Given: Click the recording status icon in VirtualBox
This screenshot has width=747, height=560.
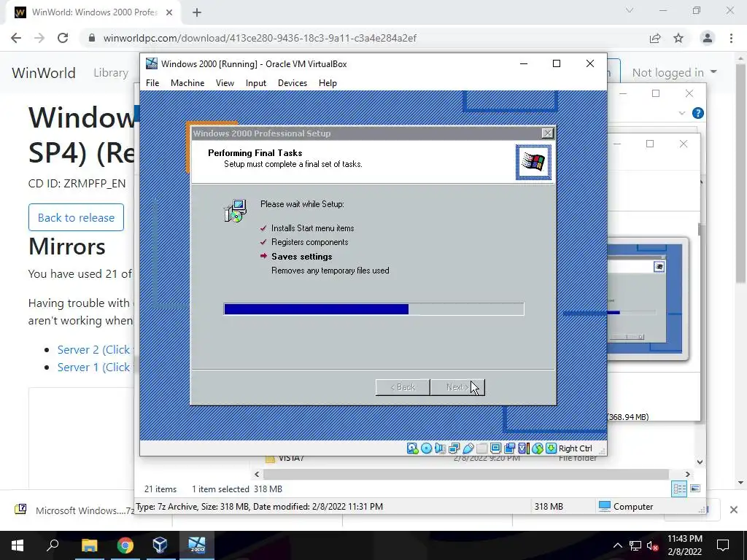Looking at the screenshot, I should [x=509, y=448].
